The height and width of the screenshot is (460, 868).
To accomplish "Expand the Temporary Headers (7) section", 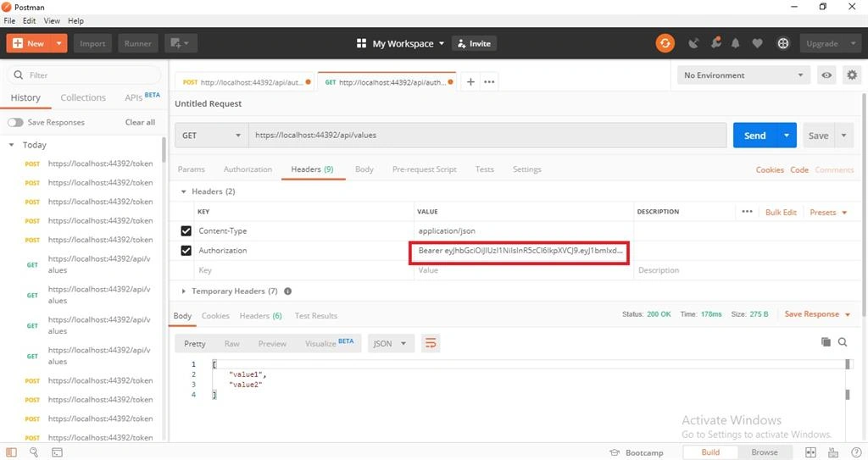I will click(x=184, y=291).
